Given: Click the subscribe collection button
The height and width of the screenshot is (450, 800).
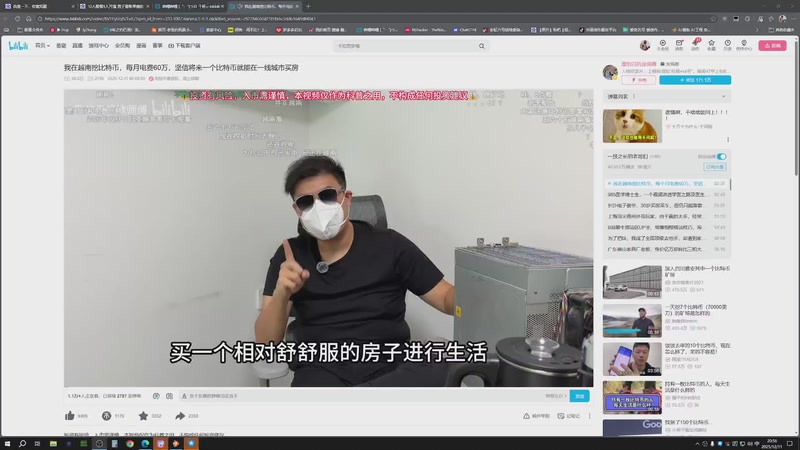Looking at the screenshot, I should [x=715, y=167].
